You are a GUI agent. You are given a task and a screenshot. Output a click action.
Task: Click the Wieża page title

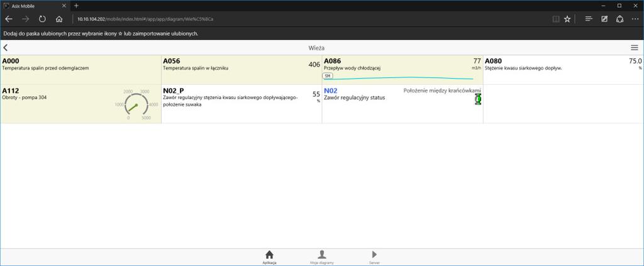[x=316, y=48]
